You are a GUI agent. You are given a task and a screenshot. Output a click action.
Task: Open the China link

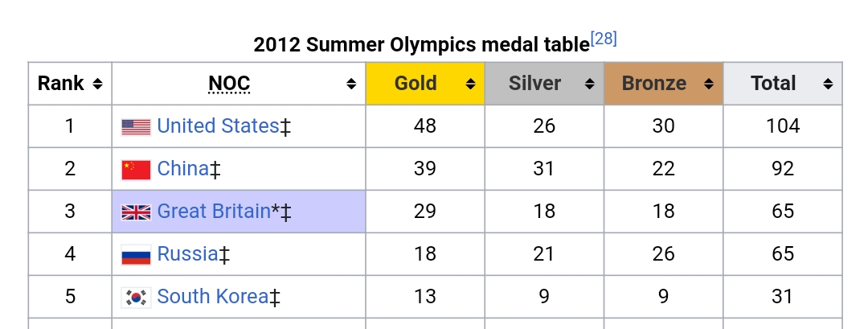tap(183, 169)
